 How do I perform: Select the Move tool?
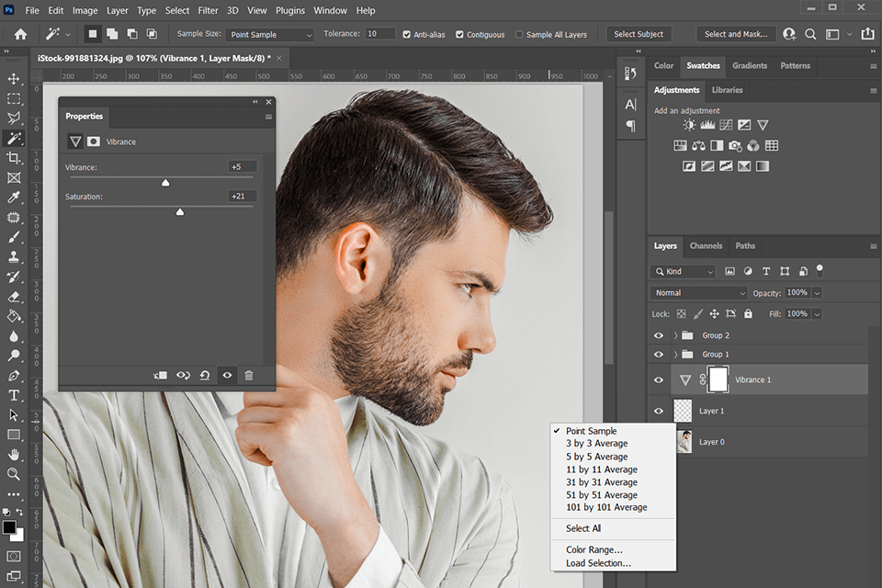click(x=14, y=78)
